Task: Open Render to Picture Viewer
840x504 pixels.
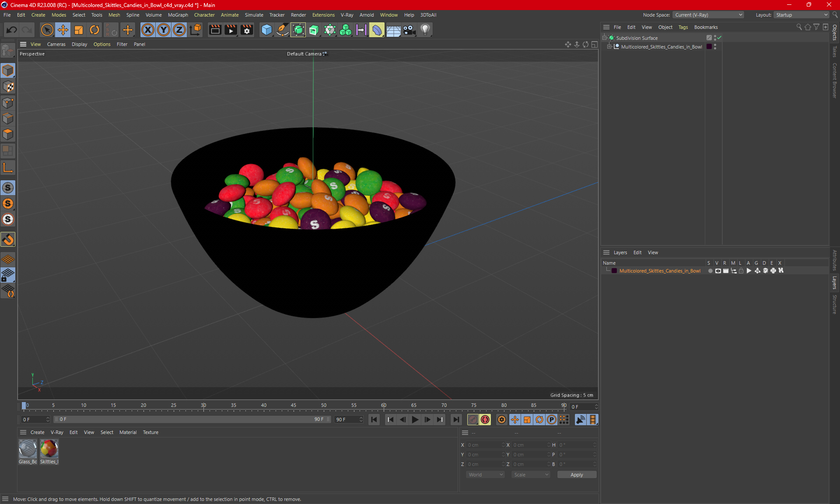Action: pyautogui.click(x=231, y=30)
